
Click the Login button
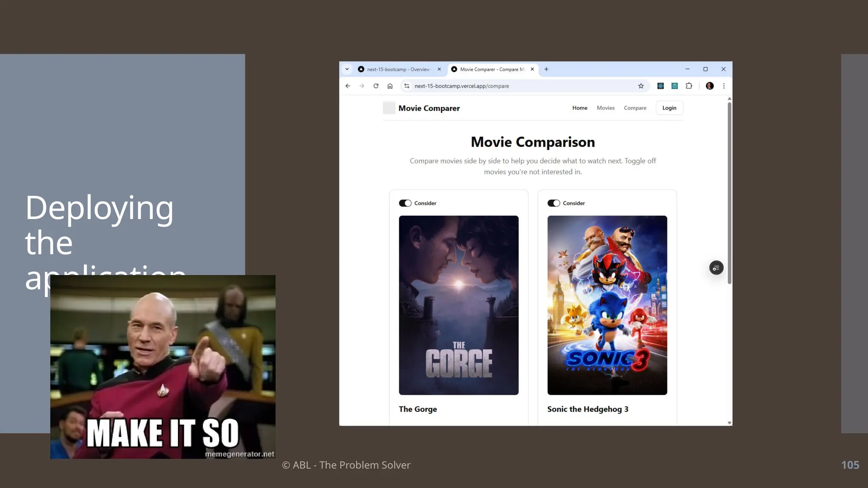[669, 108]
